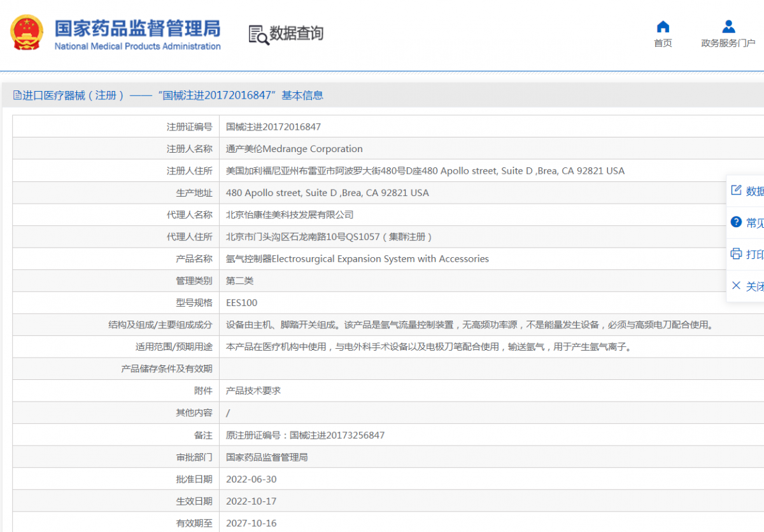Image resolution: width=764 pixels, height=532 pixels.
Task: Click the 代理人名称 field label
Action: pyautogui.click(x=190, y=214)
